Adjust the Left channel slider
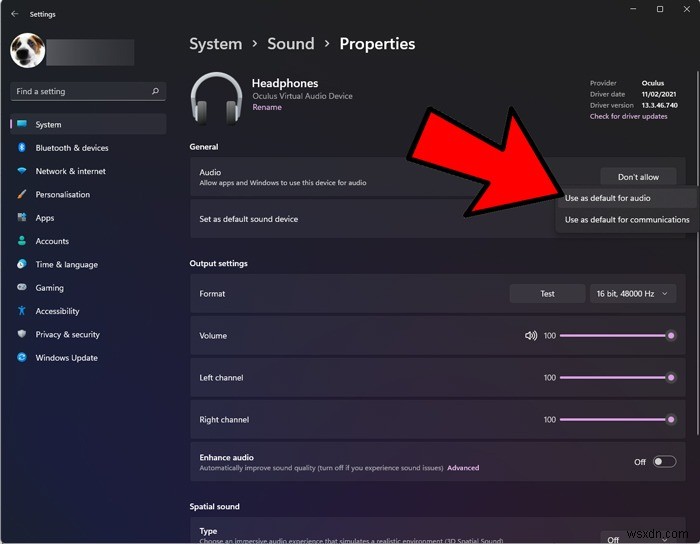 [616, 378]
